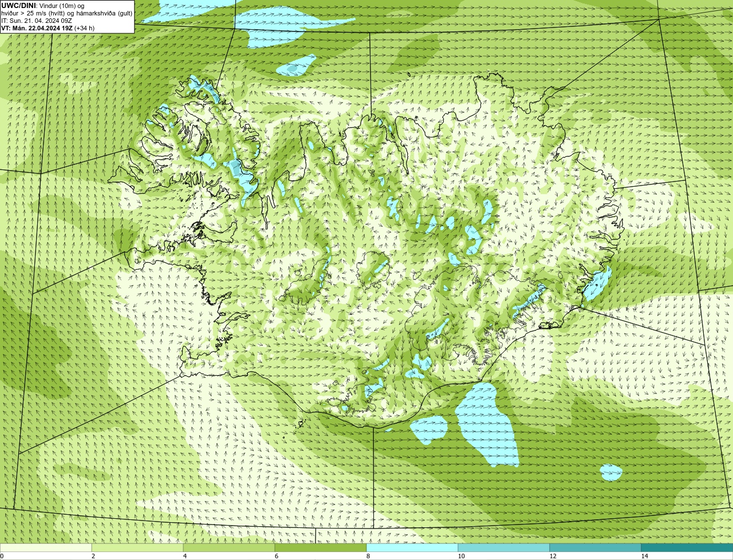
Task: Click the legend scale label '10'
Action: click(x=461, y=556)
